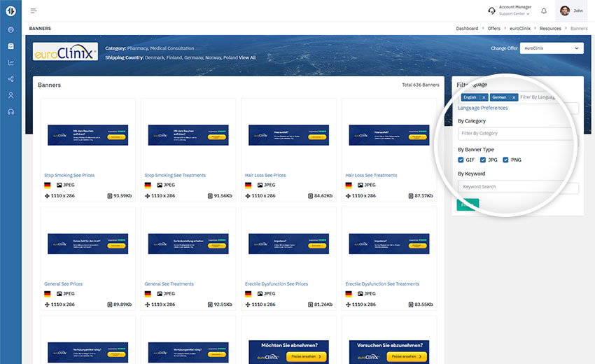The image size is (595, 364).
Task: Open Stop Smoking See Prices link
Action: pyautogui.click(x=69, y=176)
